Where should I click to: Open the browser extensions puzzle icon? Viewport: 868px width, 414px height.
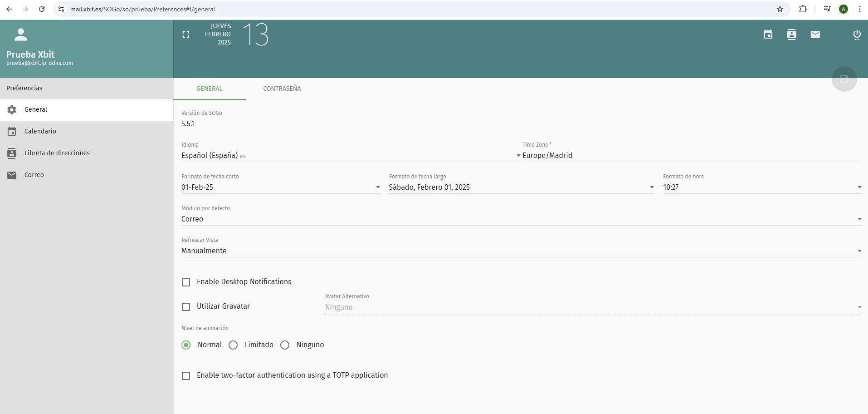803,9
